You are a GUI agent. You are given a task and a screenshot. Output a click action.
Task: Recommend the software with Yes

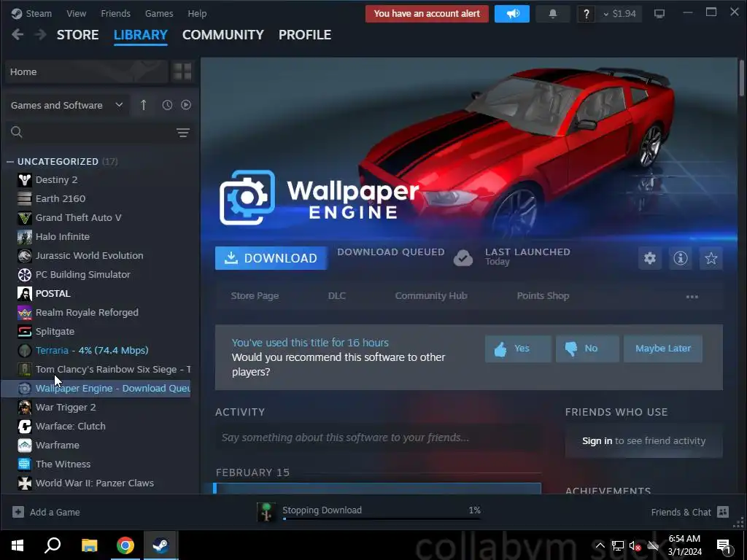coord(519,349)
